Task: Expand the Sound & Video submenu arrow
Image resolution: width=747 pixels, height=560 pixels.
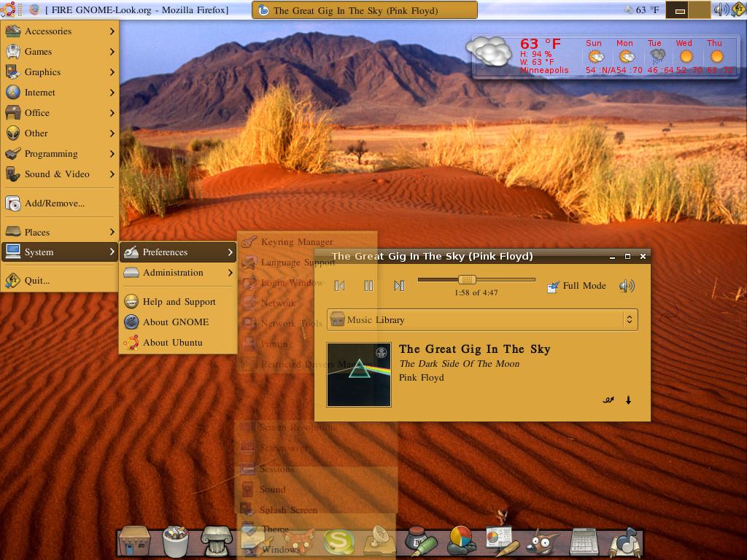Action: tap(112, 174)
